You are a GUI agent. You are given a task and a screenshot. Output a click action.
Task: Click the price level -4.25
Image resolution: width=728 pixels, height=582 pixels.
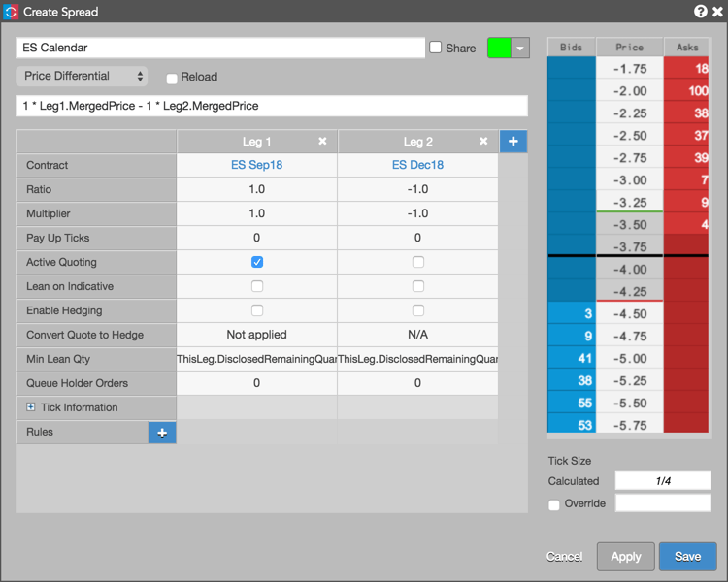tap(630, 291)
